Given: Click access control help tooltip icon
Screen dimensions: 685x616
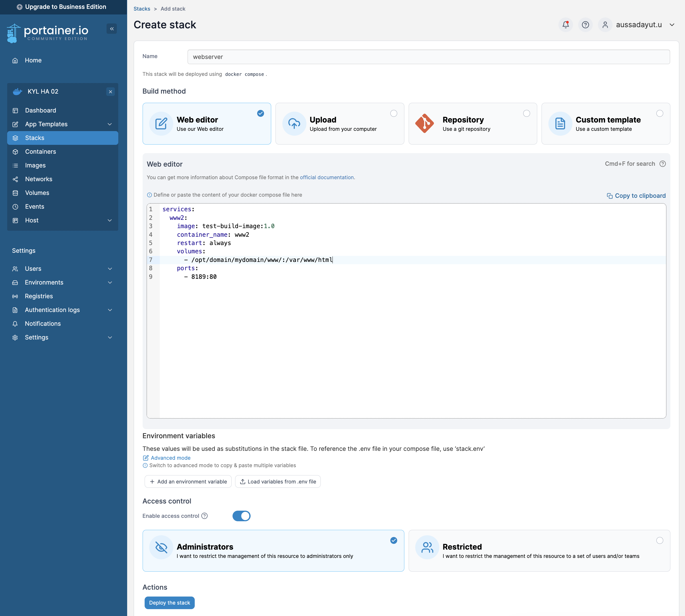Looking at the screenshot, I should [204, 516].
